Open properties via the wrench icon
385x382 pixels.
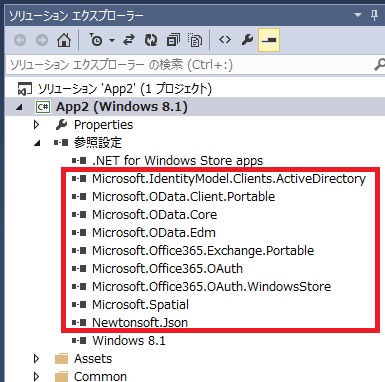click(247, 40)
